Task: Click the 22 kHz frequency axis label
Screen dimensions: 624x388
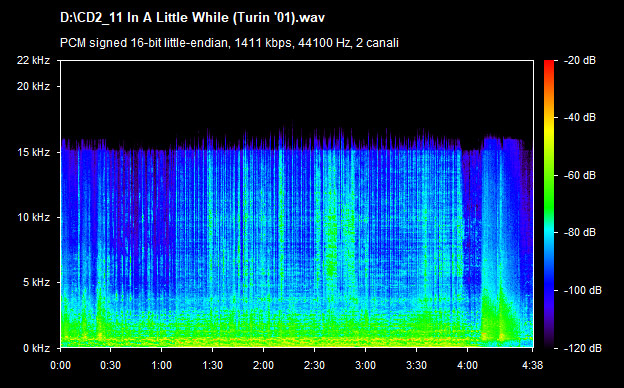Action: pyautogui.click(x=33, y=60)
